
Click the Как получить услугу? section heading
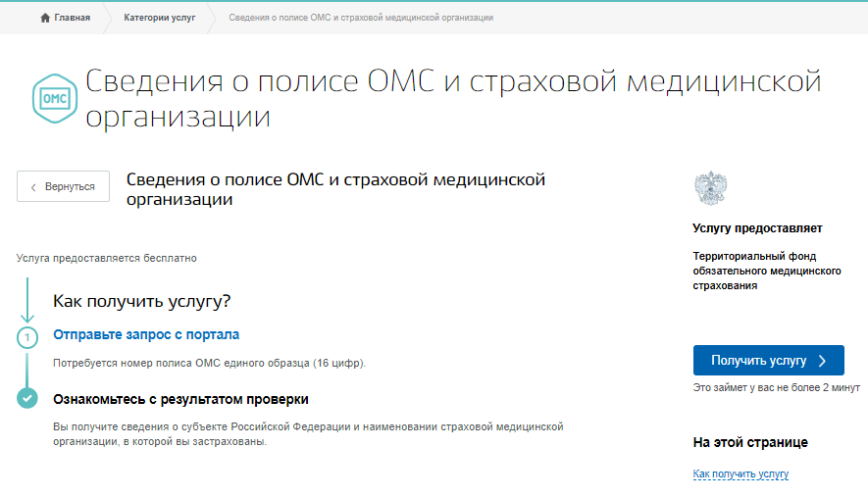click(x=141, y=301)
